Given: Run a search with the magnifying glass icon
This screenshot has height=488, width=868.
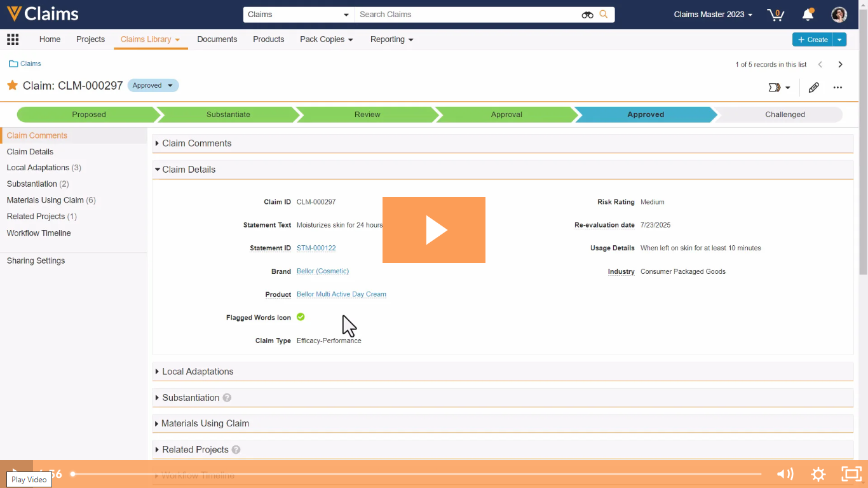Looking at the screenshot, I should tap(604, 14).
